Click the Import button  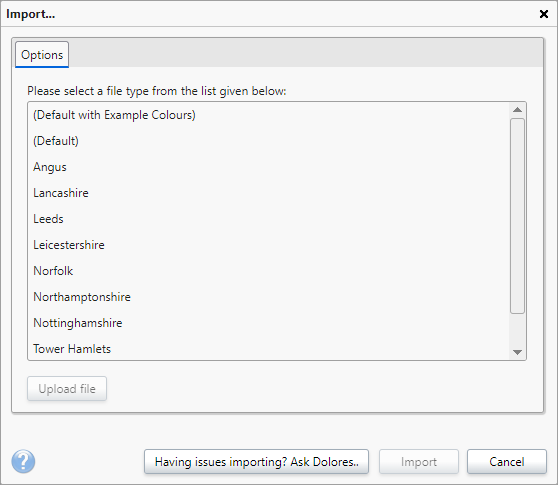pos(418,462)
